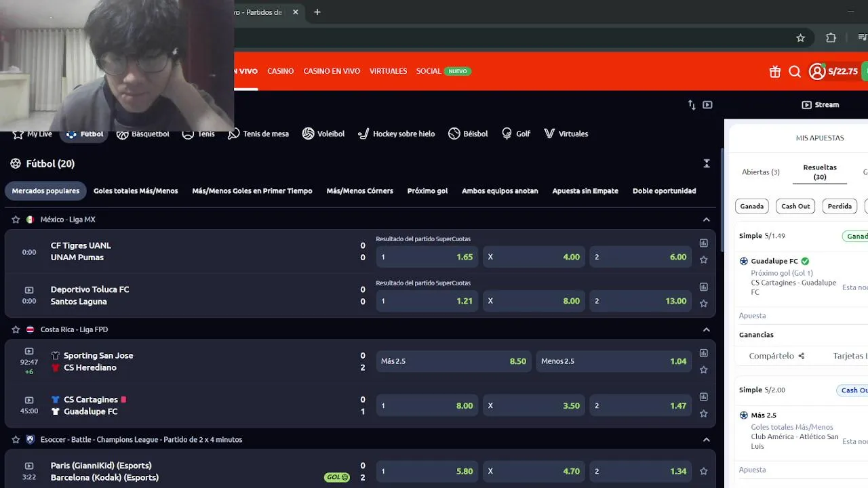Open the CASINO menu
This screenshot has height=488, width=868.
pyautogui.click(x=280, y=71)
